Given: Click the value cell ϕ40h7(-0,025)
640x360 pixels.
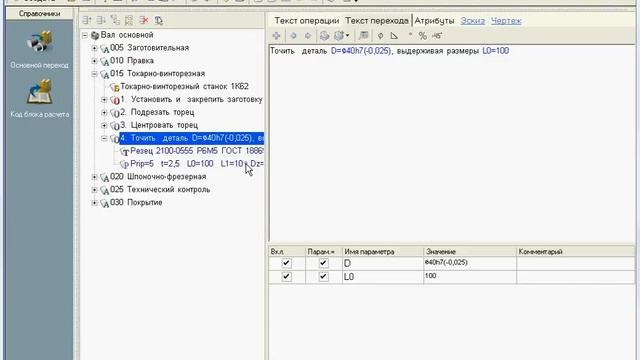Looking at the screenshot, I should click(470, 263).
